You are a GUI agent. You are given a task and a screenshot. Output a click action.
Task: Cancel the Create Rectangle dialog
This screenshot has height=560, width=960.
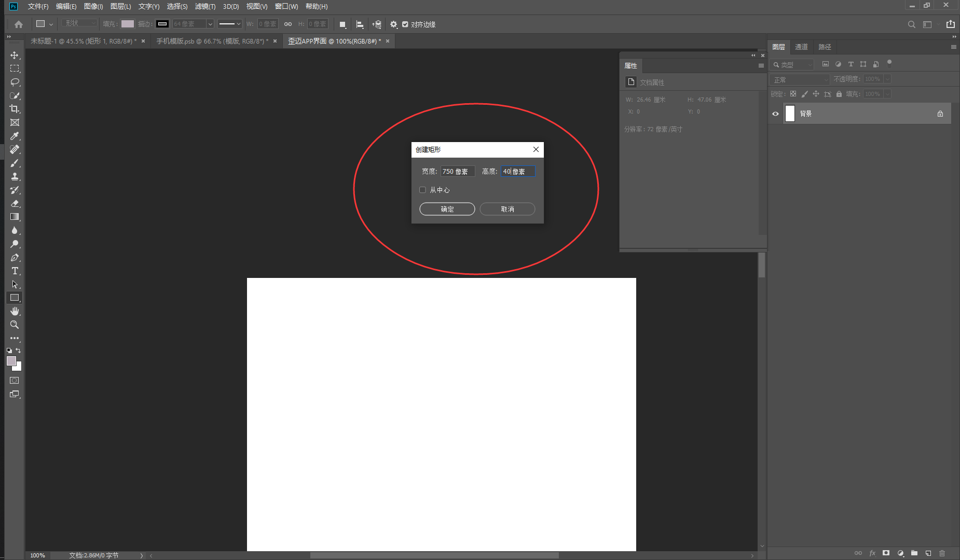tap(508, 209)
